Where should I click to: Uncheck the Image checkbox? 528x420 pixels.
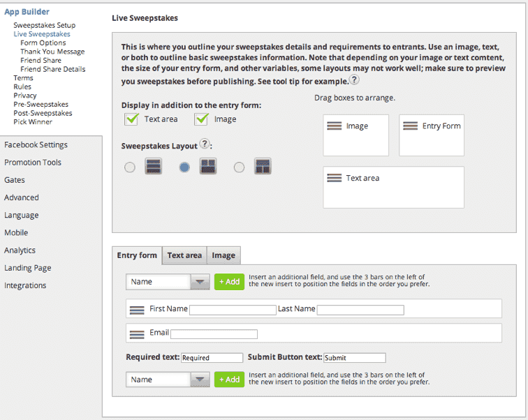click(x=201, y=119)
